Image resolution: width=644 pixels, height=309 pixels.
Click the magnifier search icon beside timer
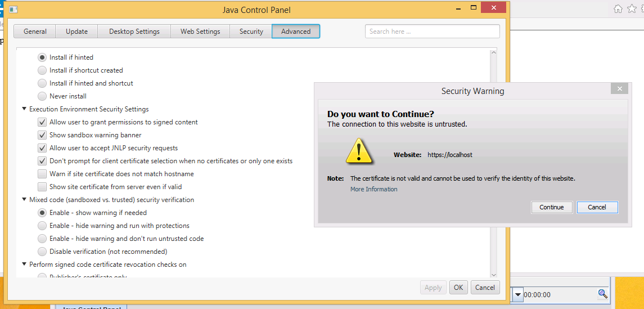tap(602, 294)
